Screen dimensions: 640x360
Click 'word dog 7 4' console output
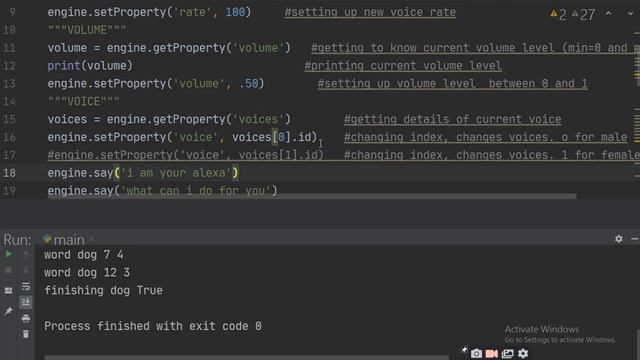click(84, 255)
